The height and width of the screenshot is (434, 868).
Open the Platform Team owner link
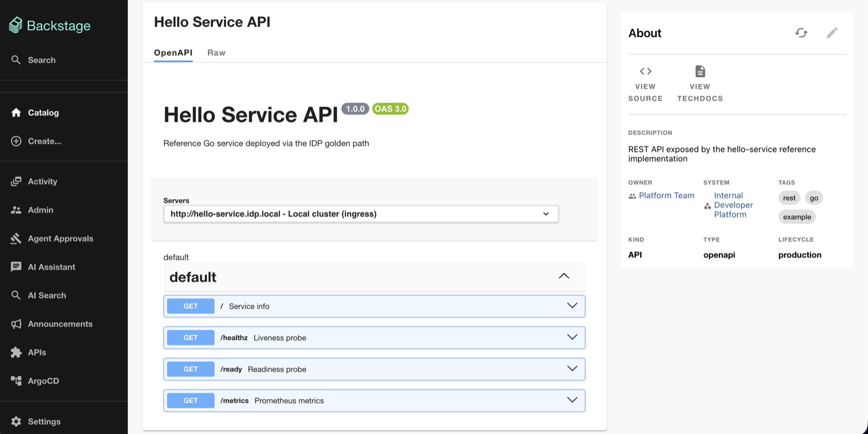click(666, 195)
